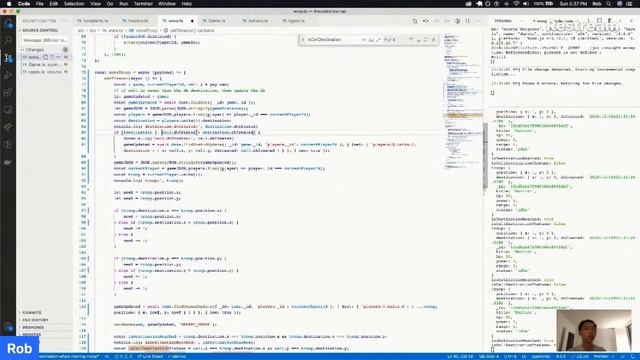640x360 pixels.
Task: Expand the replace toggle in find widget
Action: click(303, 40)
